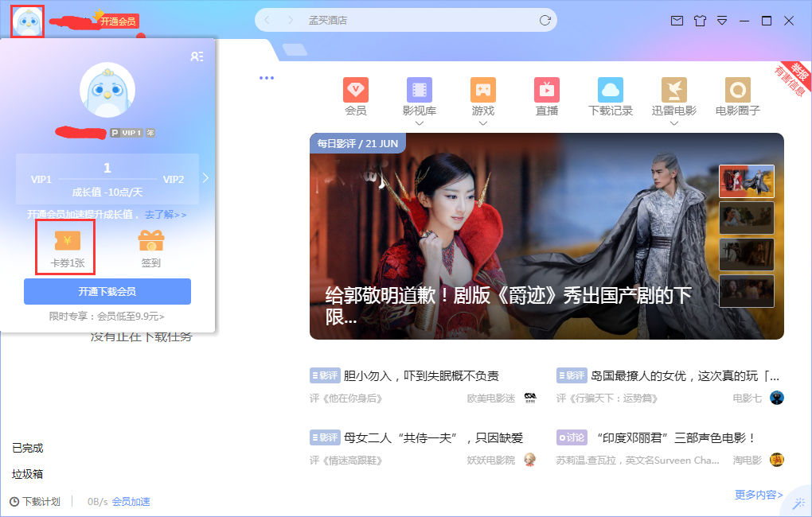This screenshot has height=517, width=812.
Task: Open the 下载记录 cloud icon
Action: pyautogui.click(x=611, y=90)
